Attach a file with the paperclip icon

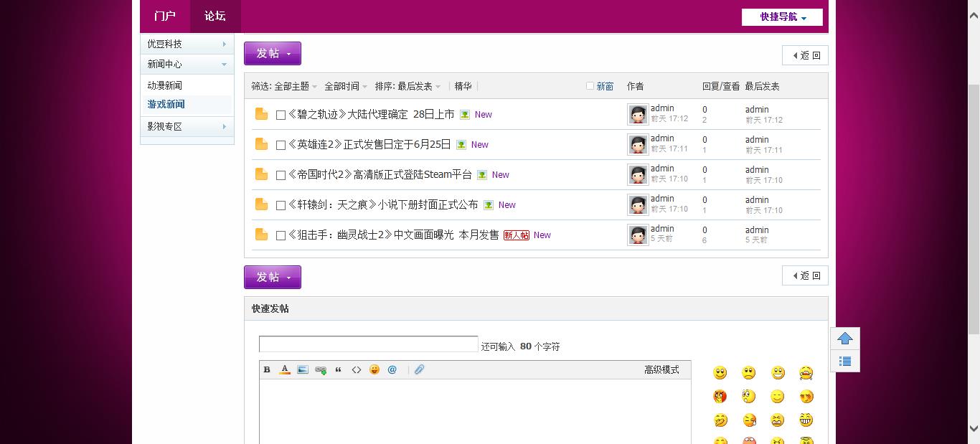pos(420,370)
